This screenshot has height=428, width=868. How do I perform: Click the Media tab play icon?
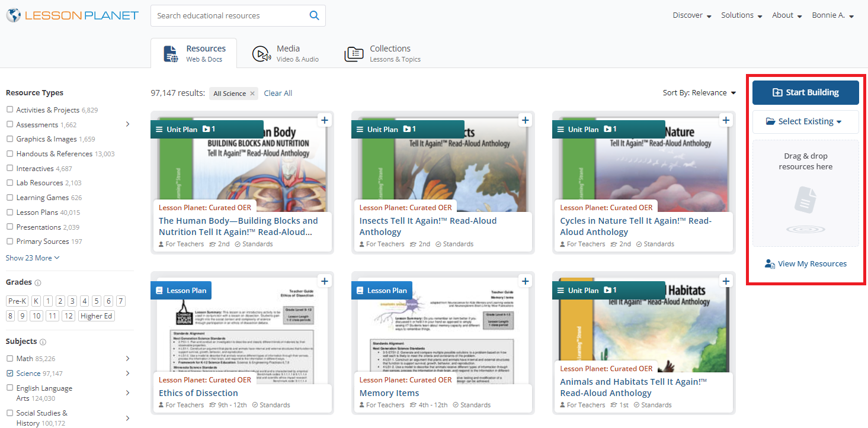coord(261,54)
